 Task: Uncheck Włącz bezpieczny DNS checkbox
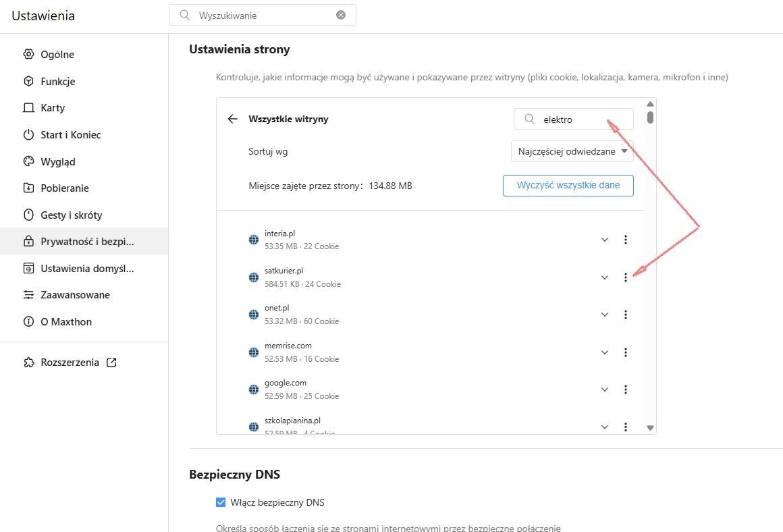pyautogui.click(x=221, y=502)
